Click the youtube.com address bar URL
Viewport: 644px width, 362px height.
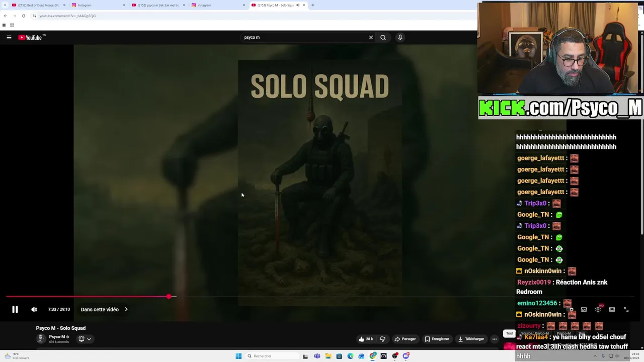point(68,16)
